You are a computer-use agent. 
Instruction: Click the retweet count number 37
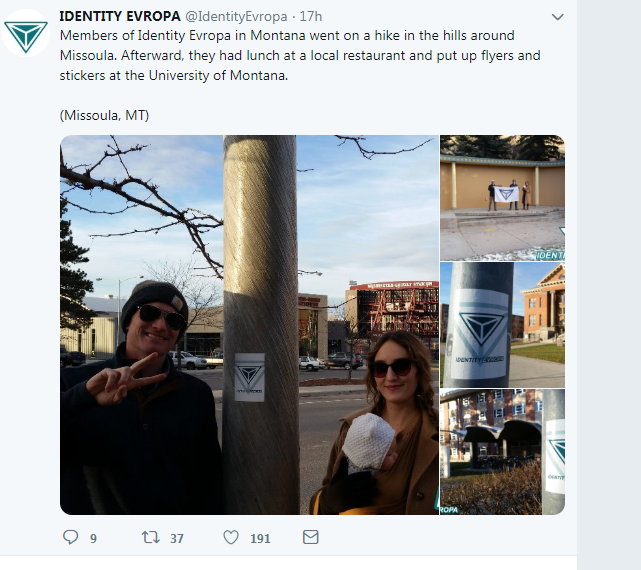pos(177,539)
